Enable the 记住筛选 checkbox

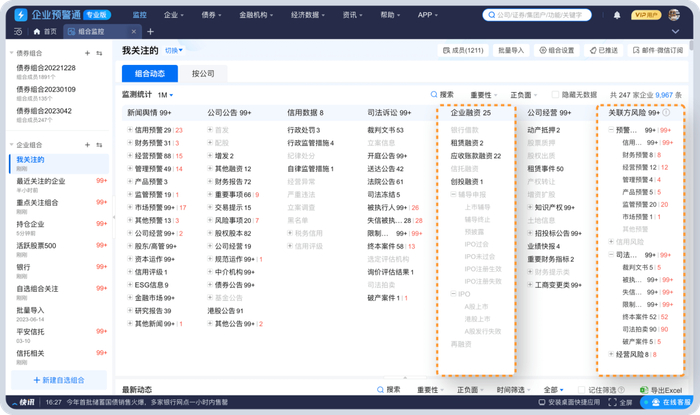[x=581, y=390]
